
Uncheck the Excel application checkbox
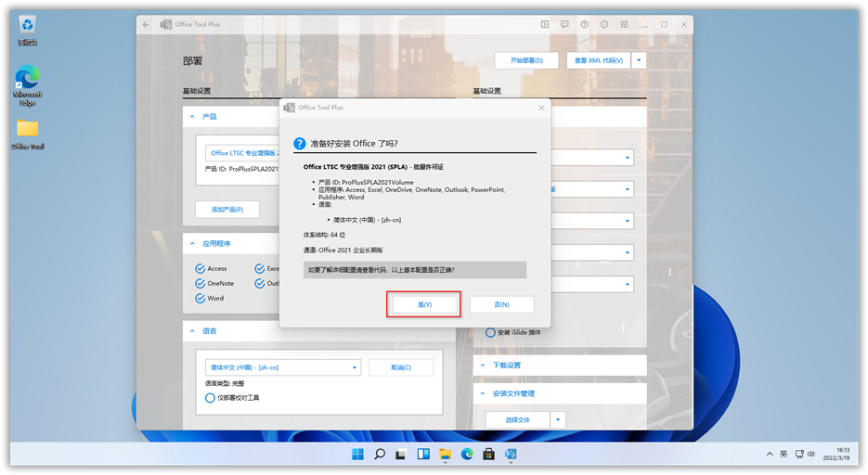(x=266, y=269)
